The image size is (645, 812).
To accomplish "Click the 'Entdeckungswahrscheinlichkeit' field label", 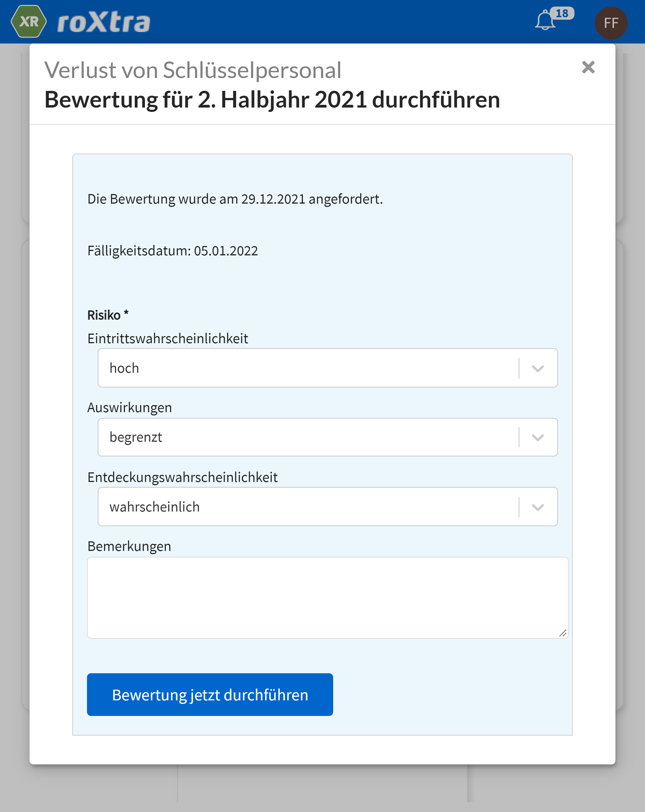I will pyautogui.click(x=182, y=477).
